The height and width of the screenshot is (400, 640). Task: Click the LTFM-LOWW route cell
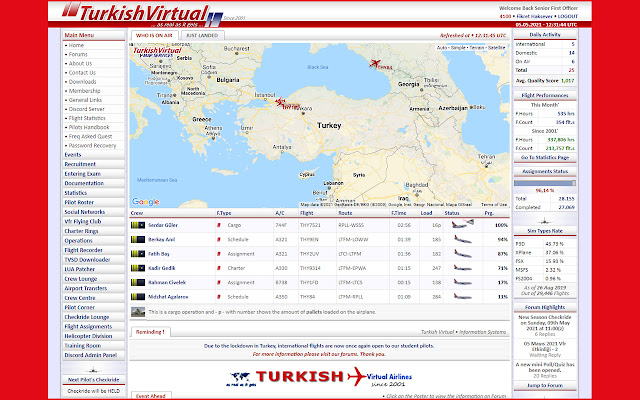point(353,240)
